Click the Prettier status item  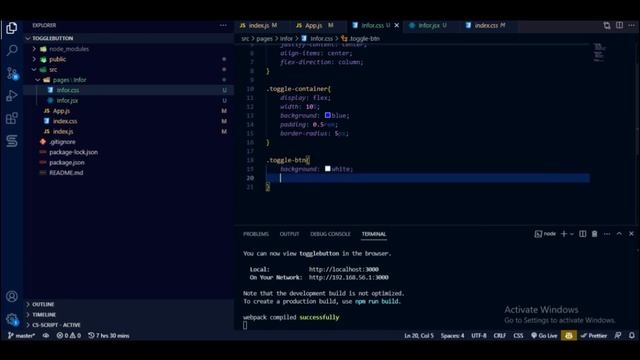point(594,336)
